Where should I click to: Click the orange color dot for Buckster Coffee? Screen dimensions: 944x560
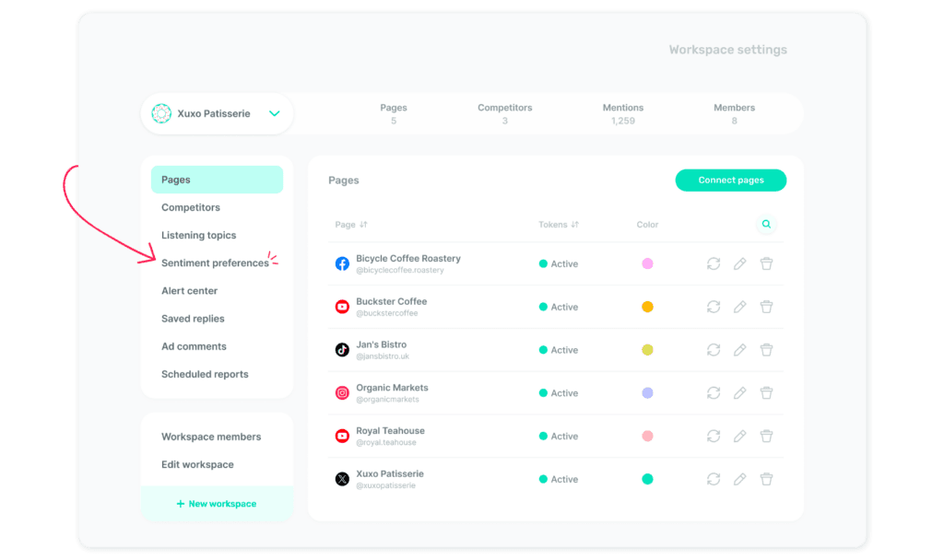pos(647,307)
